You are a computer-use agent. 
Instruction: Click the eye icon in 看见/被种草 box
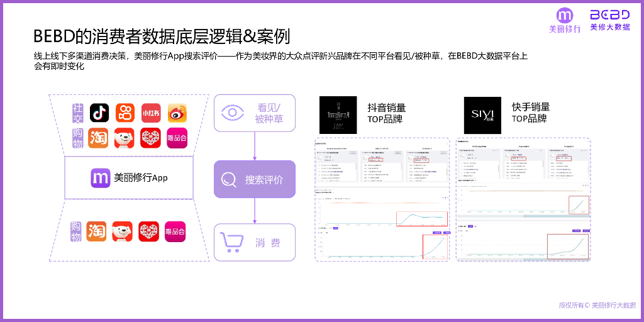pyautogui.click(x=233, y=113)
